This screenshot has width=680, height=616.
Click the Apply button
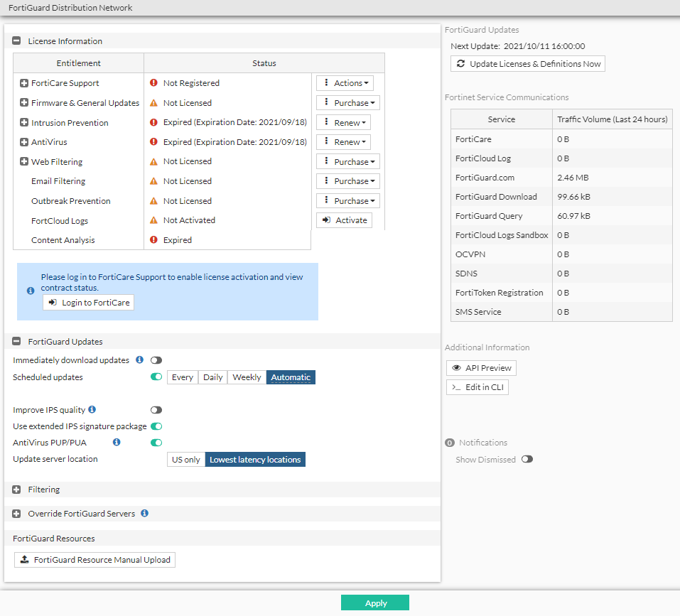(374, 603)
